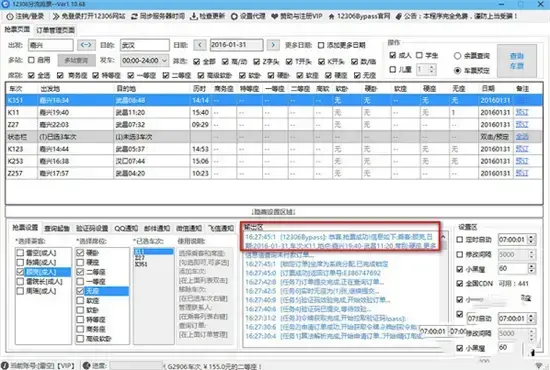The image size is (550, 370).
Task: Click 预订 link for train Z27
Action: pos(522,125)
